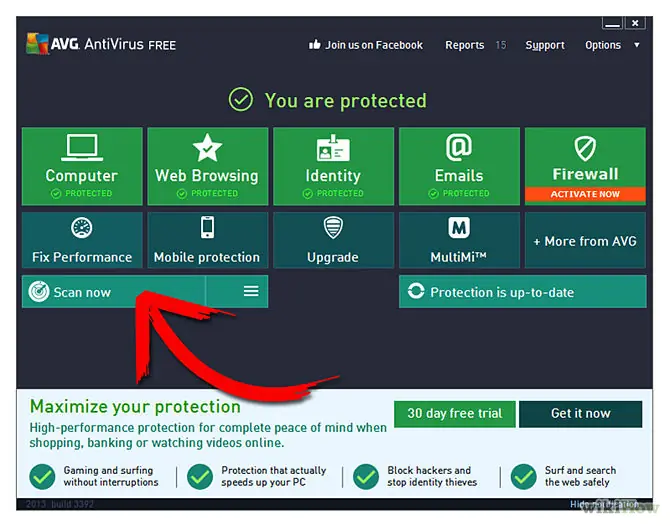Image resolution: width=670 pixels, height=526 pixels.
Task: Open the Support menu
Action: pos(545,45)
